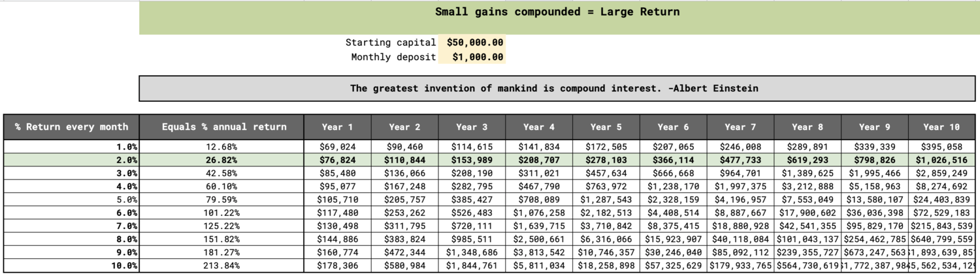Click the 'Year 2' column header
The height and width of the screenshot is (276, 980).
pos(404,127)
